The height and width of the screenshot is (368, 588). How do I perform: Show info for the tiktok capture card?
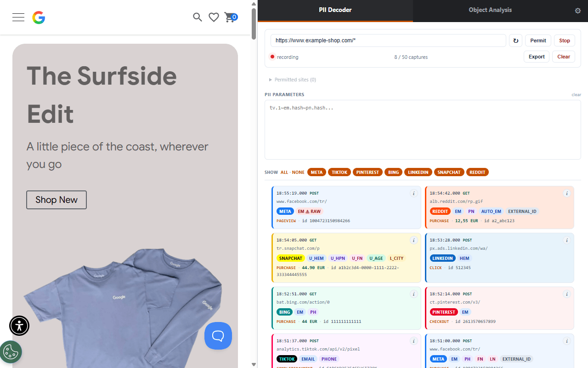coord(413,341)
